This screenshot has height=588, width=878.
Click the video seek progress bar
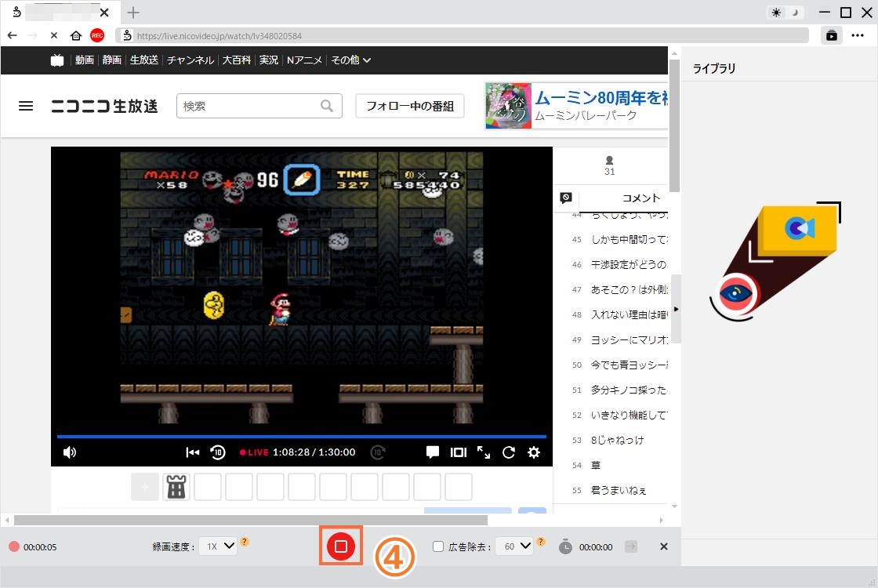301,436
